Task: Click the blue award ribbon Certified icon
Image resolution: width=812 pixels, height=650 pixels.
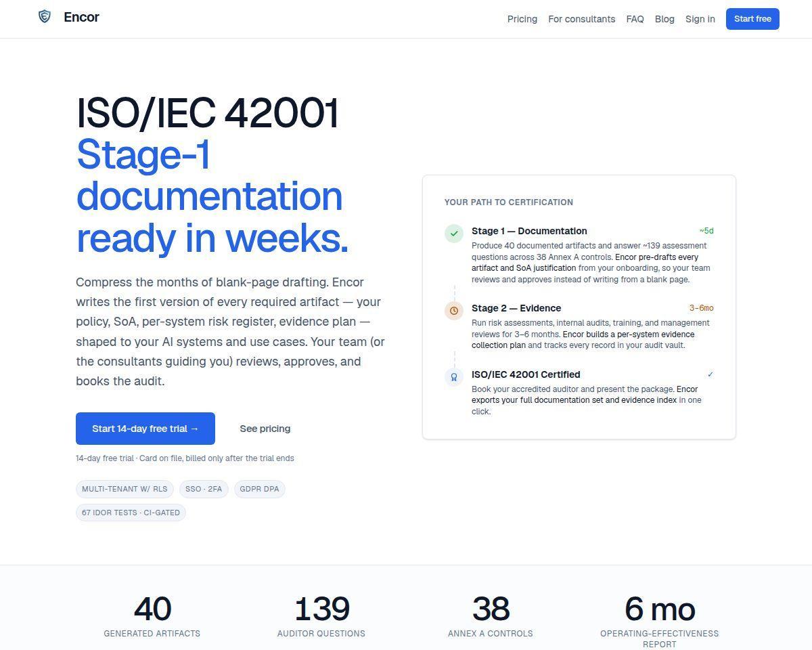Action: point(454,377)
